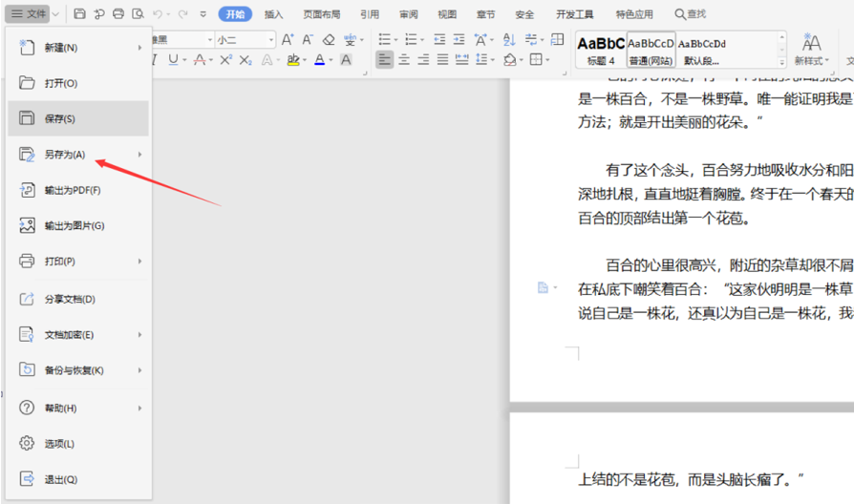Click the numbered list icon
This screenshot has height=504, width=854.
411,39
